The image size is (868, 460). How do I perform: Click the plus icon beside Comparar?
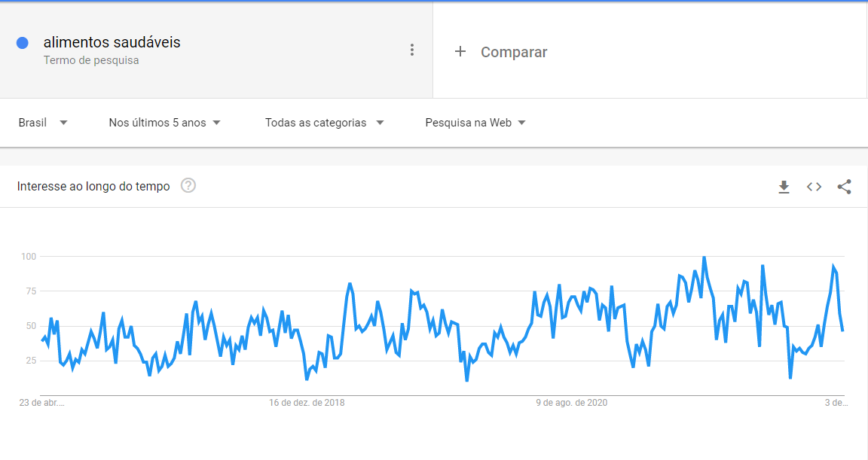[460, 52]
